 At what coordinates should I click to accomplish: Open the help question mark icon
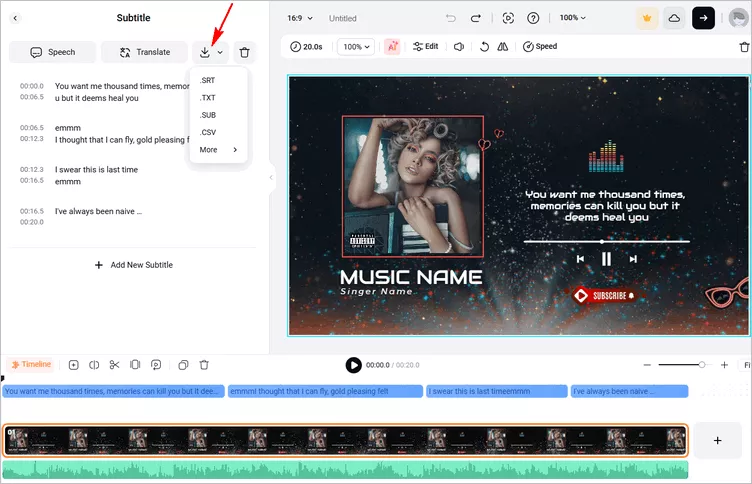click(533, 18)
